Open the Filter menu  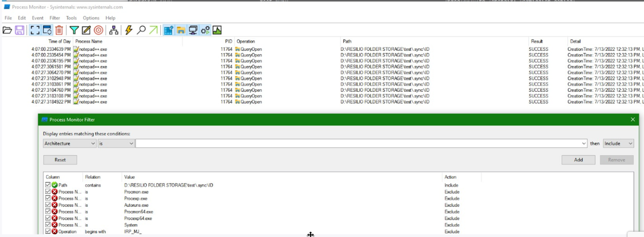(x=55, y=18)
